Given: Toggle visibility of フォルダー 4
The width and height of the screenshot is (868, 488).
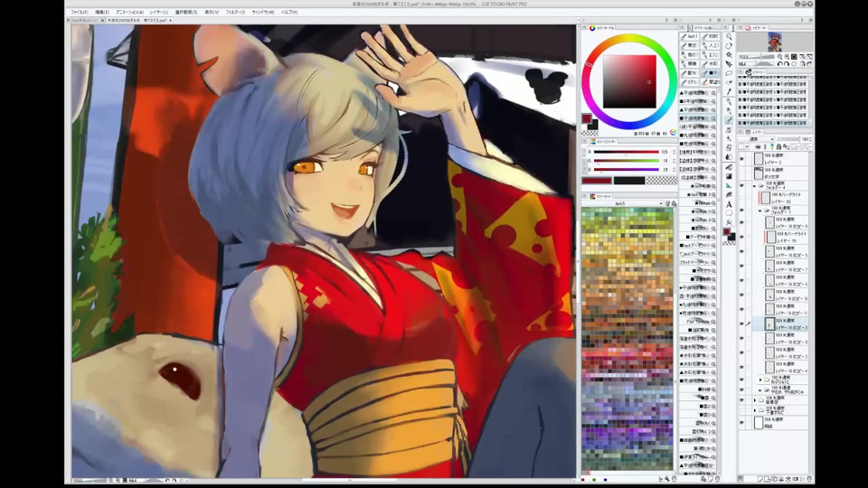Looking at the screenshot, I should 741,185.
